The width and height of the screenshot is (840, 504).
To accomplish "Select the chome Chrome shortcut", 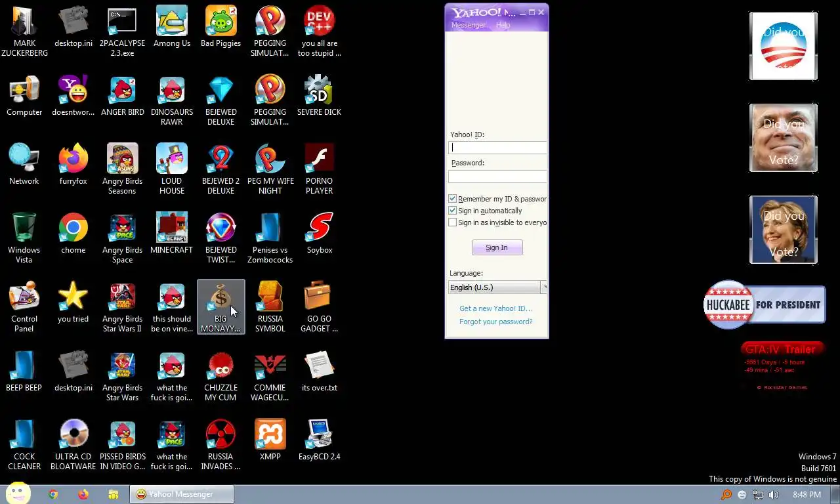I will (x=73, y=234).
